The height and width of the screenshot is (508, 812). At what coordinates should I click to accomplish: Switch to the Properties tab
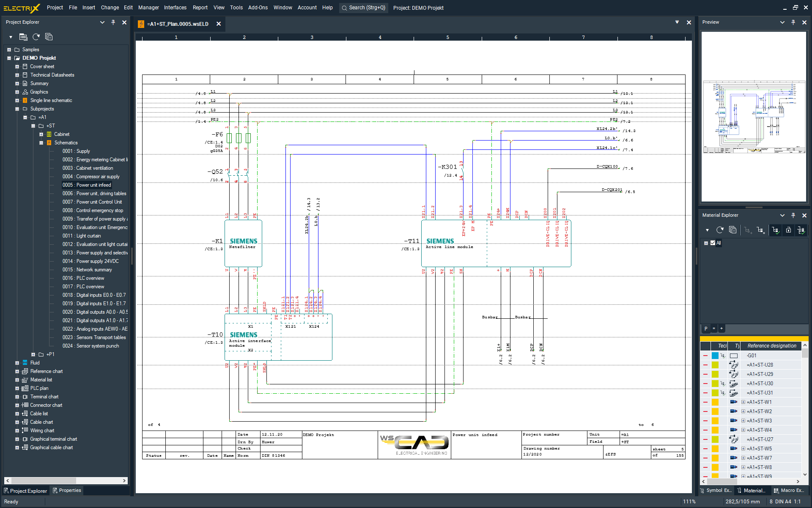click(66, 490)
